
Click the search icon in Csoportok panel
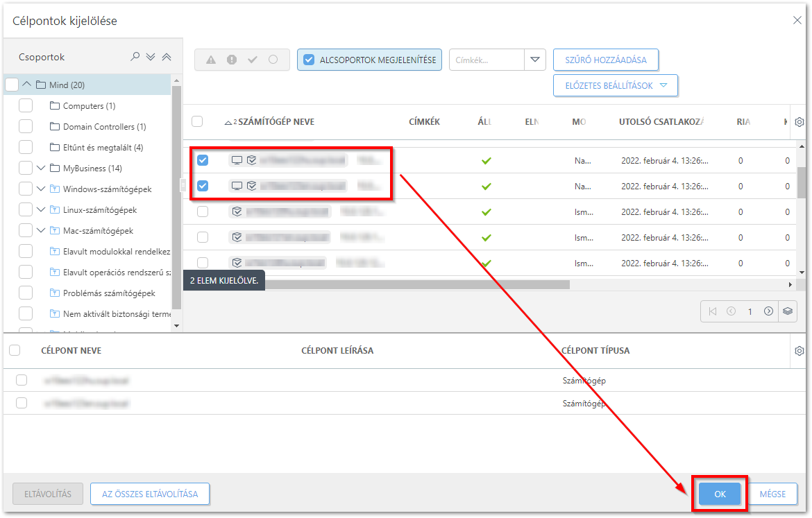[x=135, y=57]
